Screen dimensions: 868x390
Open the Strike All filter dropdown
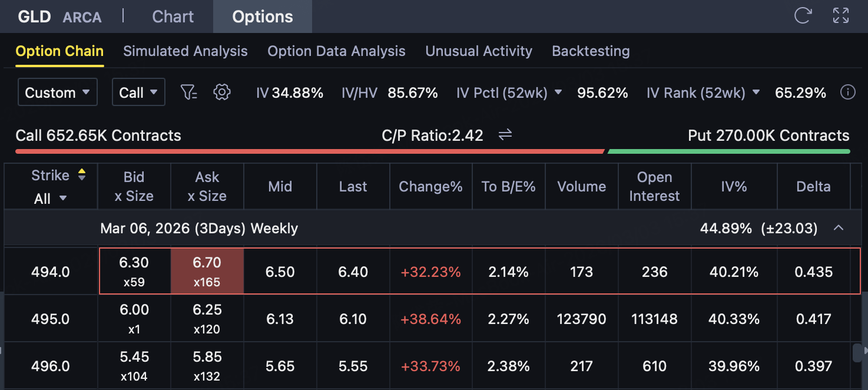pyautogui.click(x=50, y=199)
